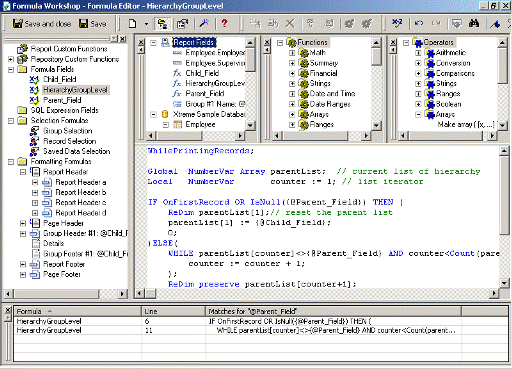Image resolution: width=512 pixels, height=369 pixels.
Task: Collapse the Selection Formulas folder
Action: point(11,121)
